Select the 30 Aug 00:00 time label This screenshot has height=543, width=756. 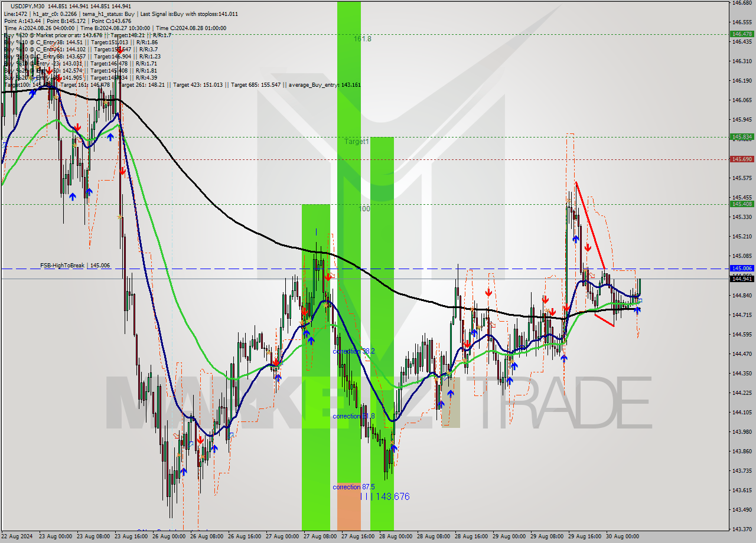[623, 537]
